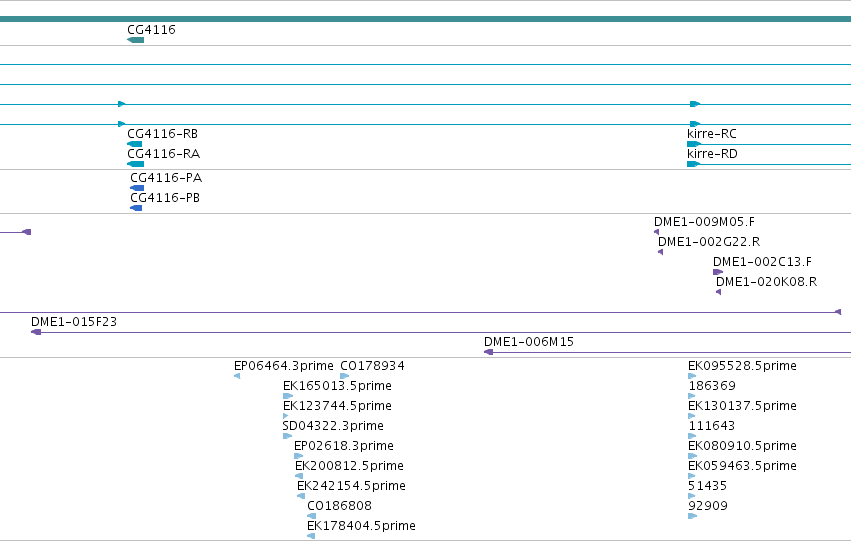Viewport: 851px width, 541px height.
Task: Select the CG4116 gene glyph
Action: click(x=136, y=40)
